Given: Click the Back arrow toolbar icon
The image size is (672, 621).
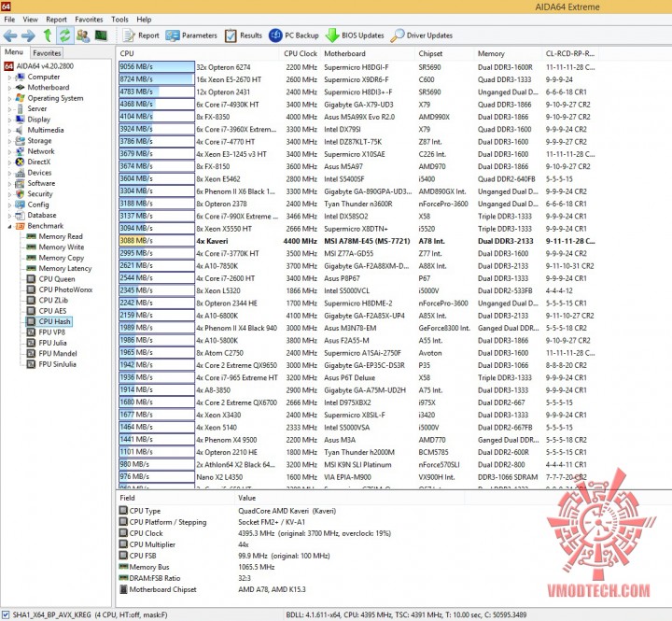Looking at the screenshot, I should click(10, 35).
